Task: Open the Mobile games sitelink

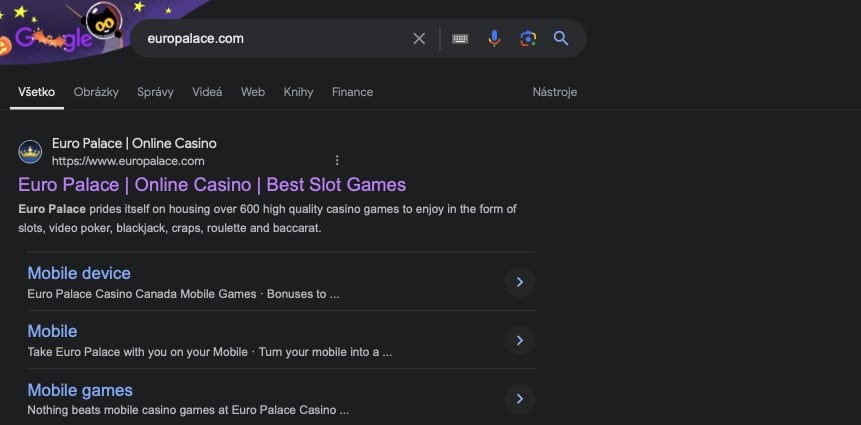Action: pyautogui.click(x=80, y=390)
